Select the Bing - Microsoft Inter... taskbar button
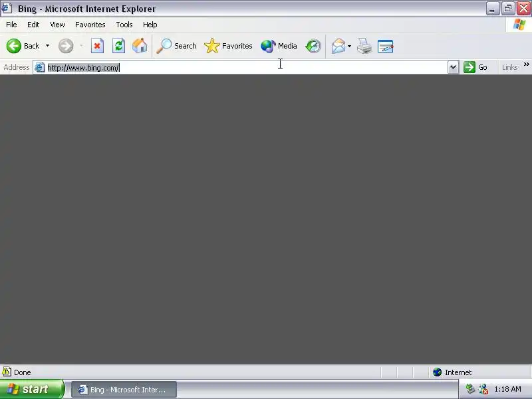This screenshot has height=399, width=532. 124,390
